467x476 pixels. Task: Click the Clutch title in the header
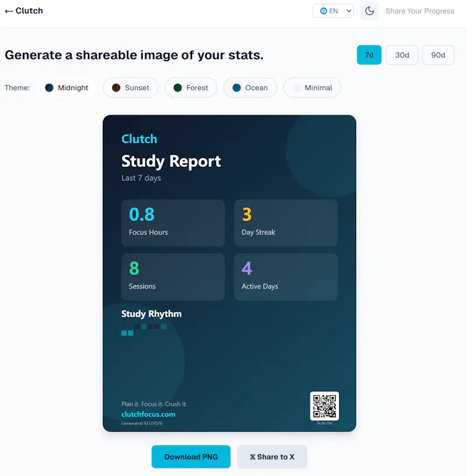(29, 11)
